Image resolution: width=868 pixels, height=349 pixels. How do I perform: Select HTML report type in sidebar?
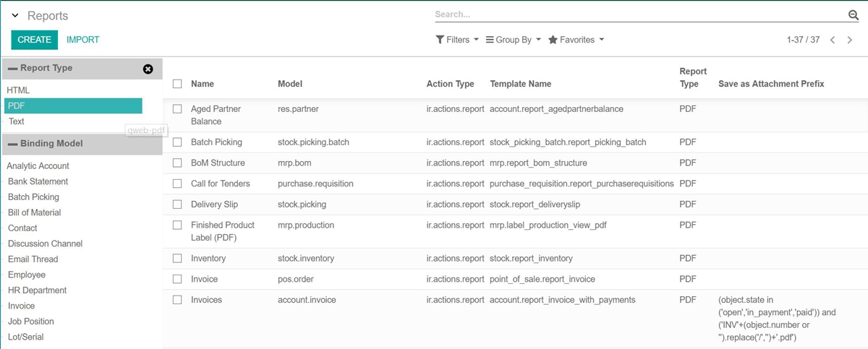(x=18, y=90)
